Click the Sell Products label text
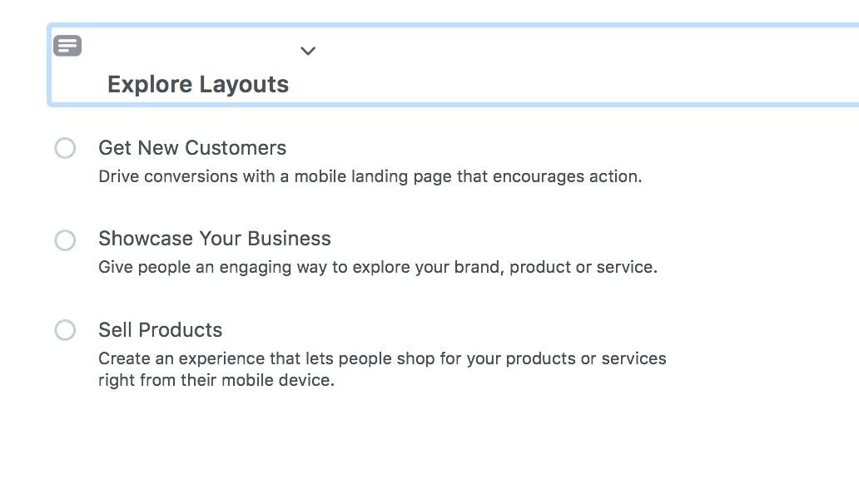Image resolution: width=859 pixels, height=504 pixels. tap(161, 330)
